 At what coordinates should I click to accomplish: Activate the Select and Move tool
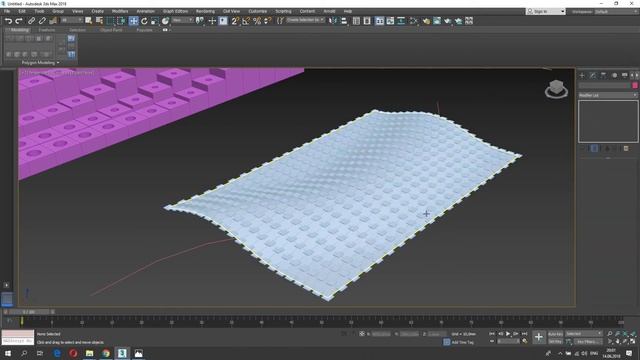133,21
